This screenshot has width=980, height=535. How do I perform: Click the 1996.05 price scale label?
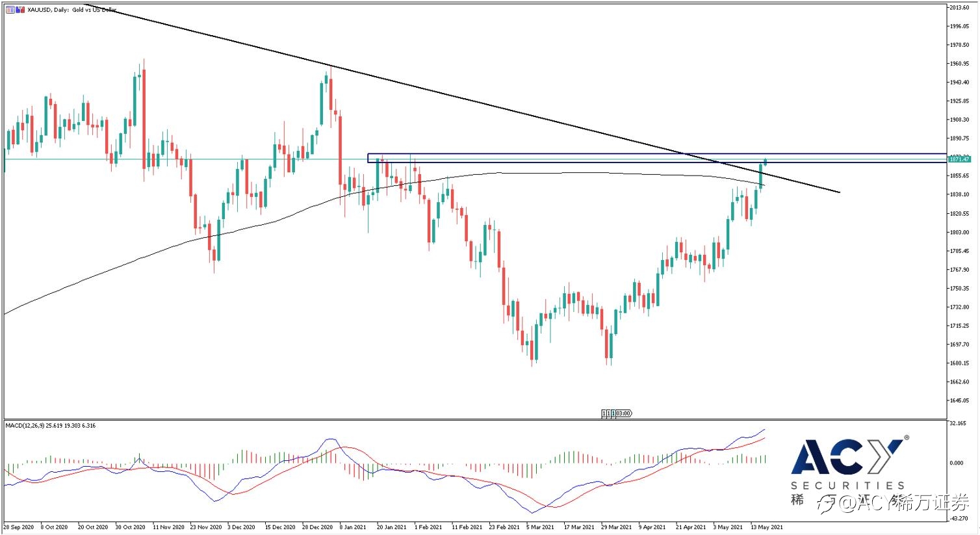[959, 27]
